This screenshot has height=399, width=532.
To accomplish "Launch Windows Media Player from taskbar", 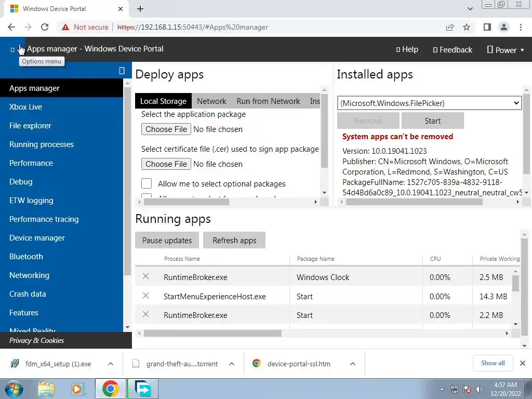I will tap(78, 389).
